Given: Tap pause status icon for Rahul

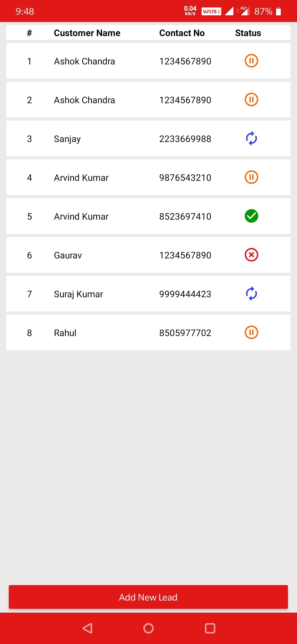Looking at the screenshot, I should point(251,332).
